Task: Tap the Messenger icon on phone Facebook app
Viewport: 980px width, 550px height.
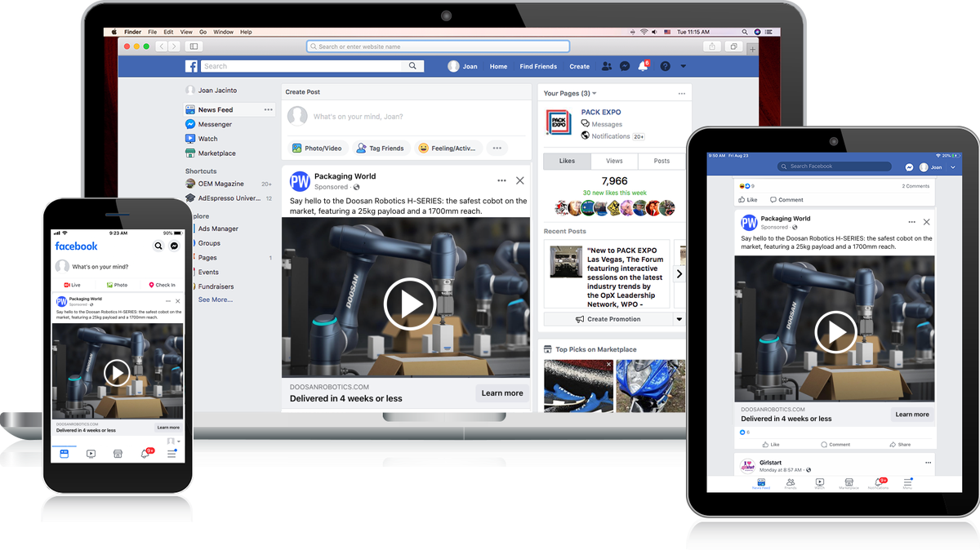Action: pyautogui.click(x=175, y=246)
